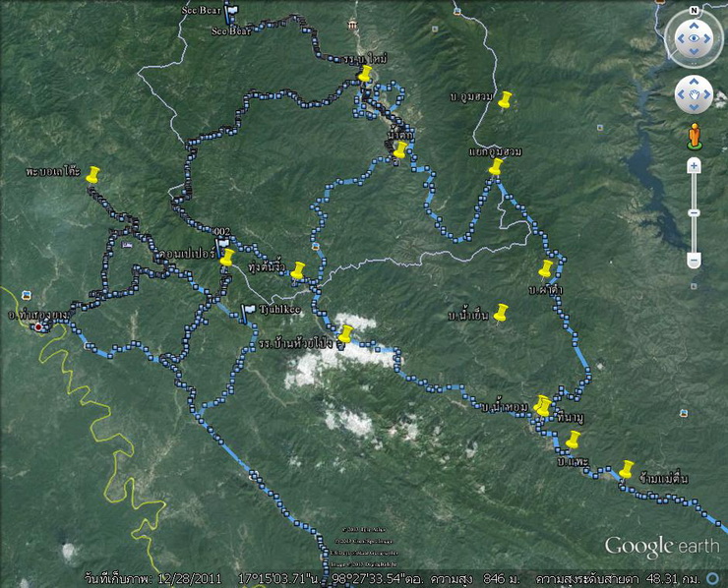Click the orange Street View pegman
Image resolution: width=728 pixels, height=588 pixels.
(694, 135)
